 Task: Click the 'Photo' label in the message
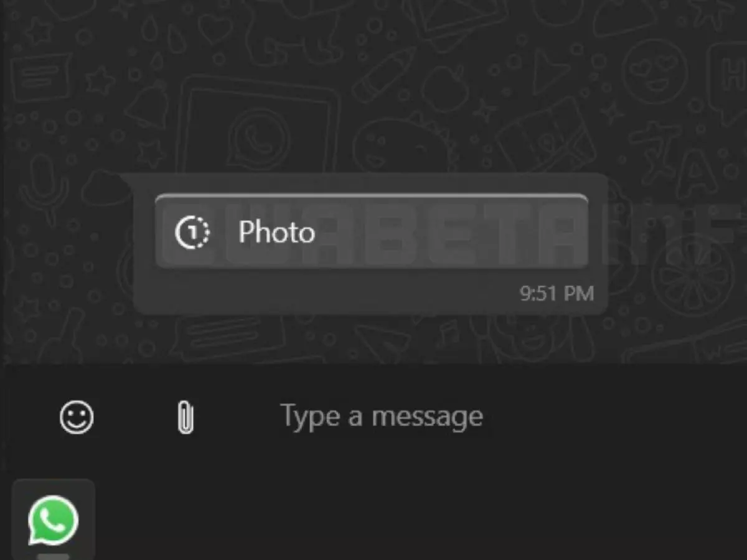click(x=276, y=233)
